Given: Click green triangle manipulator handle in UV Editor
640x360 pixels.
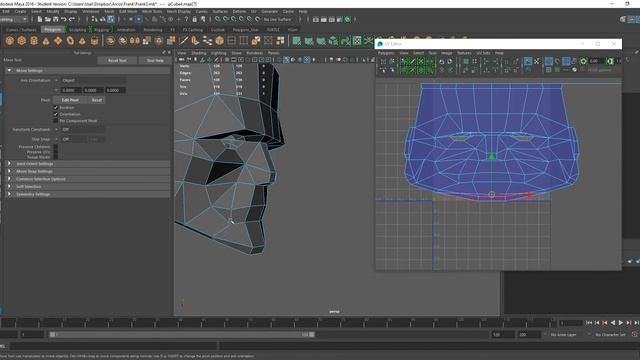Looking at the screenshot, I should coord(492,156).
